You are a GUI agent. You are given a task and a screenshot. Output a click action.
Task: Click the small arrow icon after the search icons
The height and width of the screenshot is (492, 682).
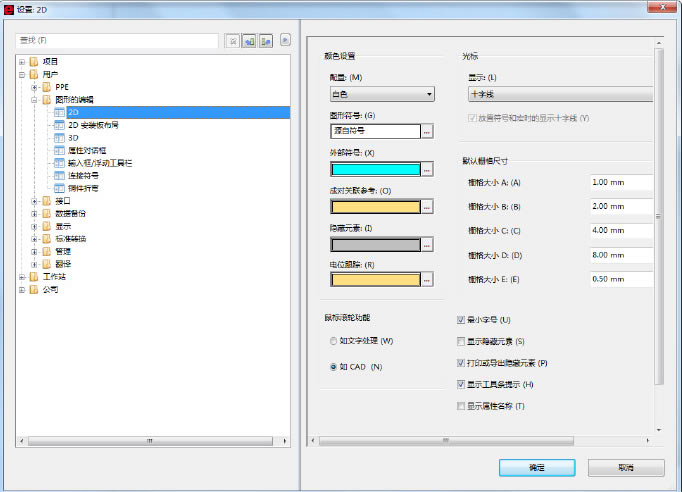point(285,41)
